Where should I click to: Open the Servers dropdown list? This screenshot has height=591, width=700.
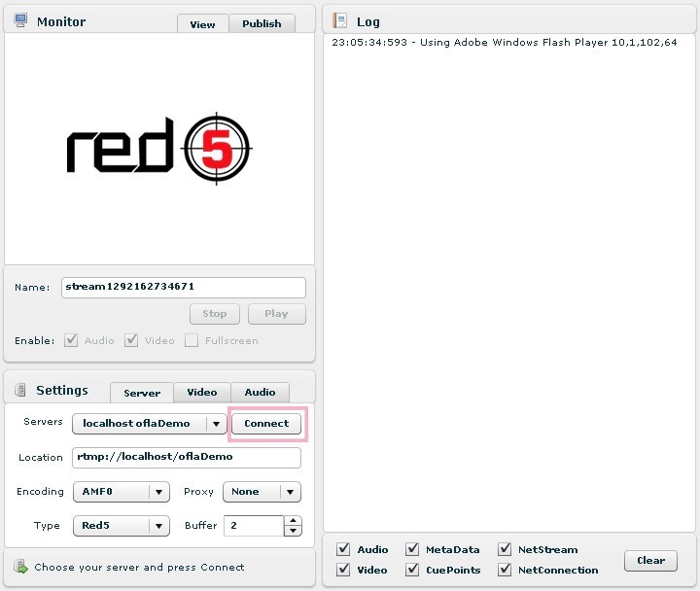click(x=149, y=424)
